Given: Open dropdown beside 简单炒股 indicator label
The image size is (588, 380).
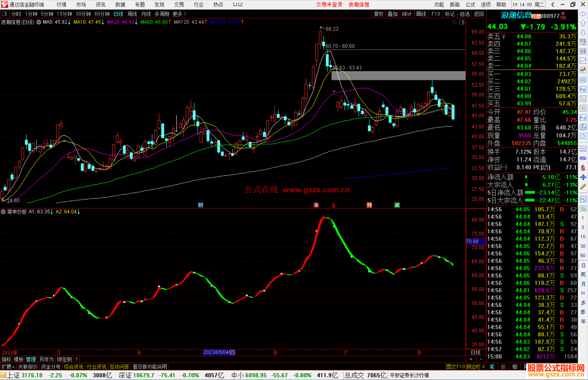Looking at the screenshot, I should click(3, 212).
